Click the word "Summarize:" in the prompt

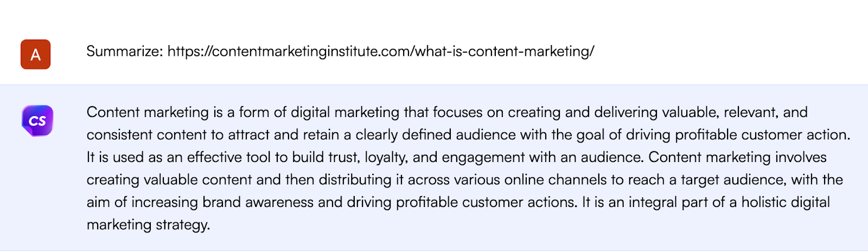click(125, 51)
